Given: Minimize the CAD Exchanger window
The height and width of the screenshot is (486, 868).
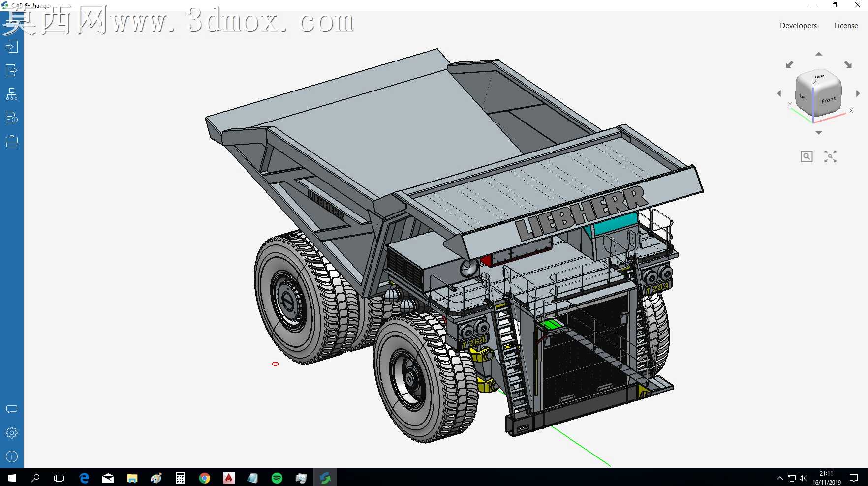Looking at the screenshot, I should tap(813, 5).
